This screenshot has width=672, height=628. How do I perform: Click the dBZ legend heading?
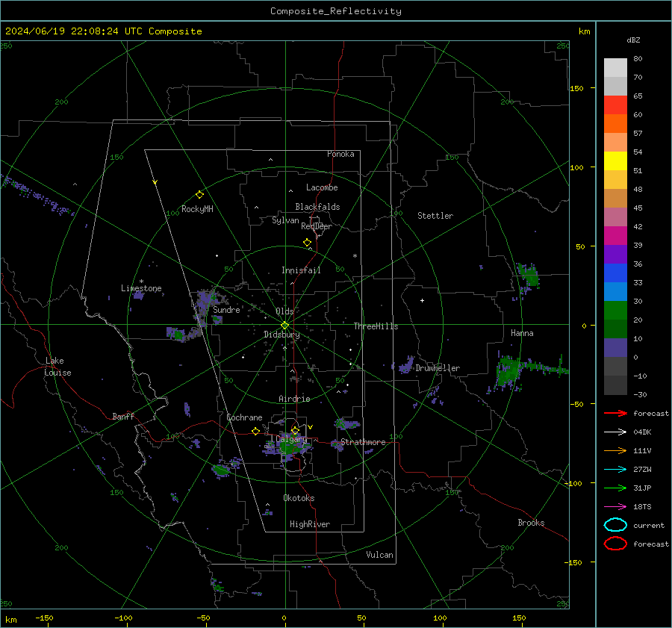click(633, 40)
